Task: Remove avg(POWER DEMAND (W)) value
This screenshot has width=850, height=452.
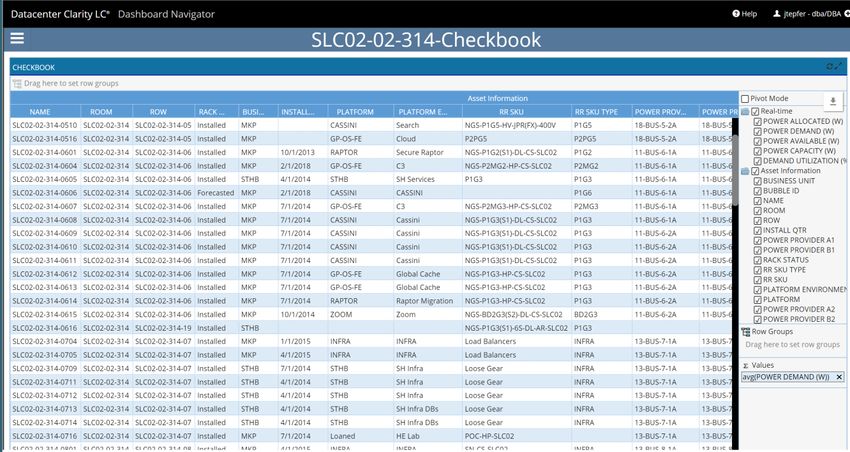Action: pos(839,377)
